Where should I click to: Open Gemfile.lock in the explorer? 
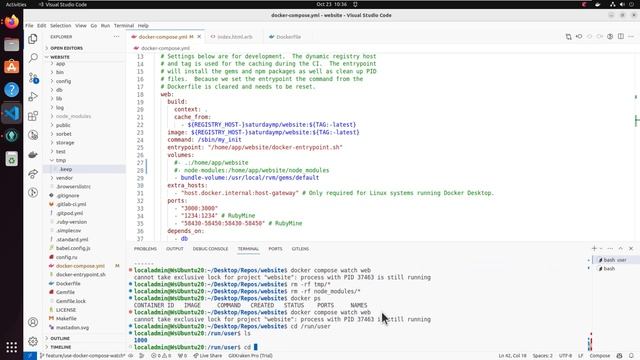pos(71,301)
